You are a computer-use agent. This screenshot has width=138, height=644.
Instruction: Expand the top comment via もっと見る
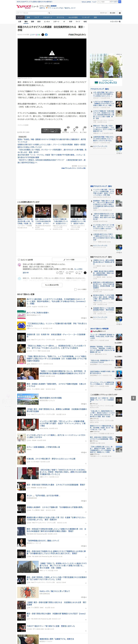[78, 269]
